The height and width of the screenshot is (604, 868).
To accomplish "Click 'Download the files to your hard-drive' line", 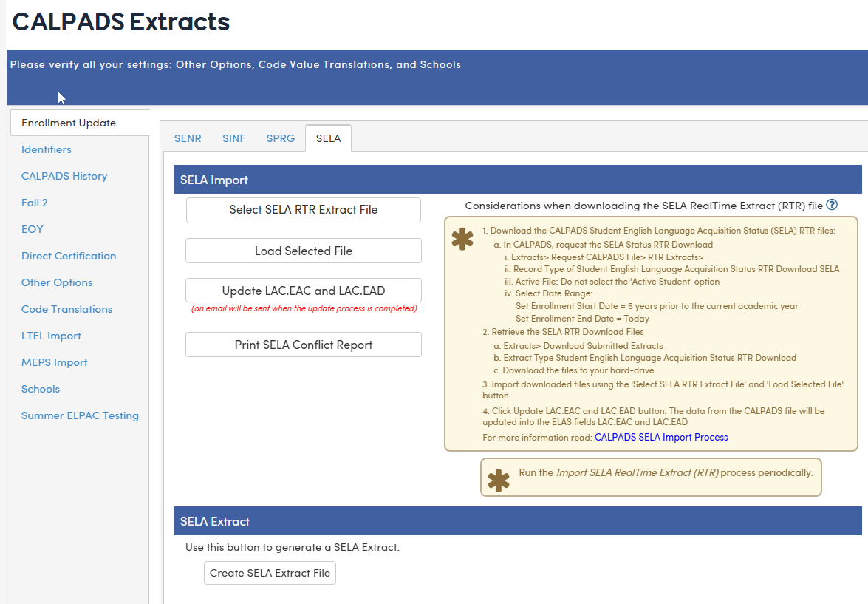I will coord(574,370).
